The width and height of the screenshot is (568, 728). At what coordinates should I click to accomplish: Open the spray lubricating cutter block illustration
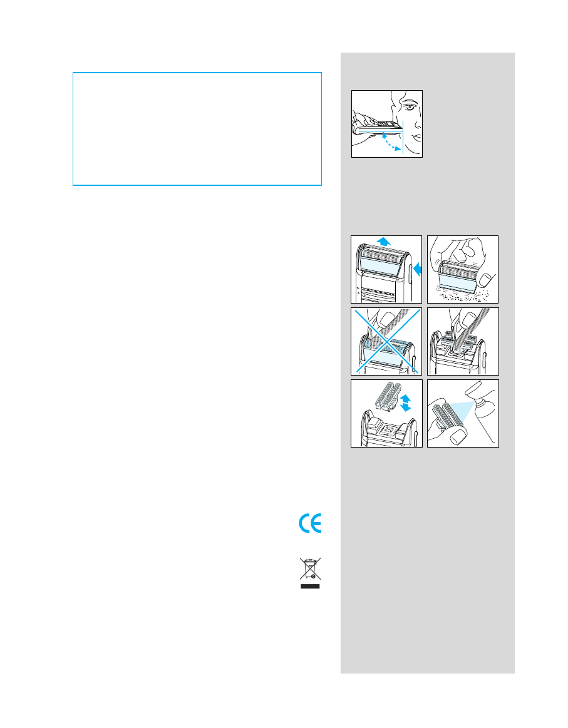pyautogui.click(x=463, y=413)
